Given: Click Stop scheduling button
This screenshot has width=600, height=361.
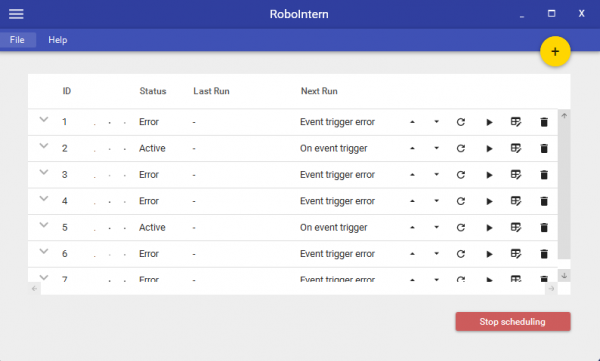Looking at the screenshot, I should click(x=513, y=322).
